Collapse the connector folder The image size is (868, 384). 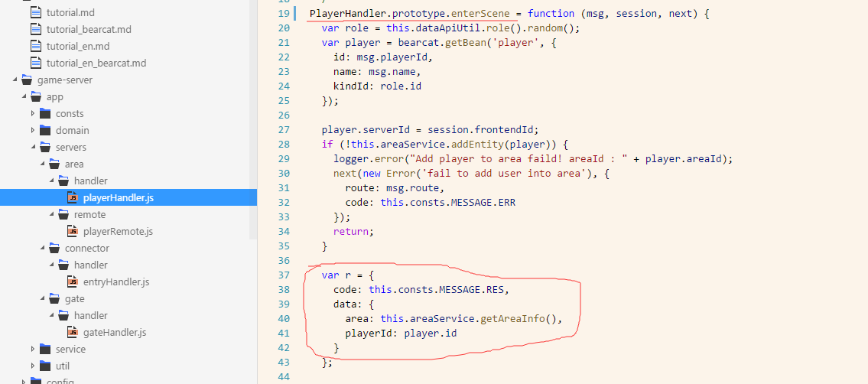click(42, 248)
